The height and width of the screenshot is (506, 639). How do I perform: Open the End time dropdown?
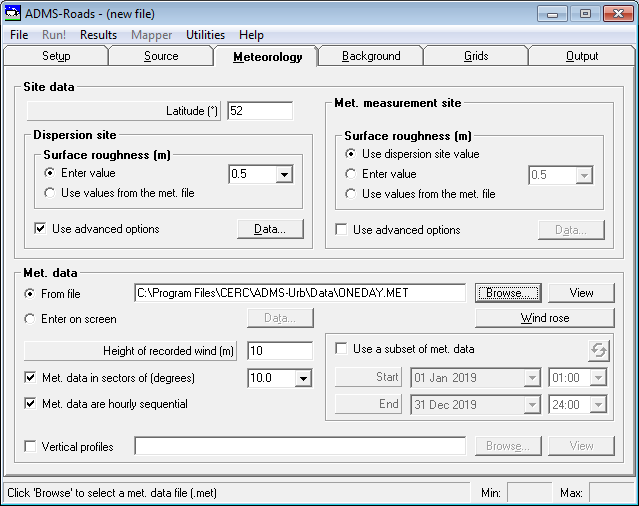(x=598, y=405)
